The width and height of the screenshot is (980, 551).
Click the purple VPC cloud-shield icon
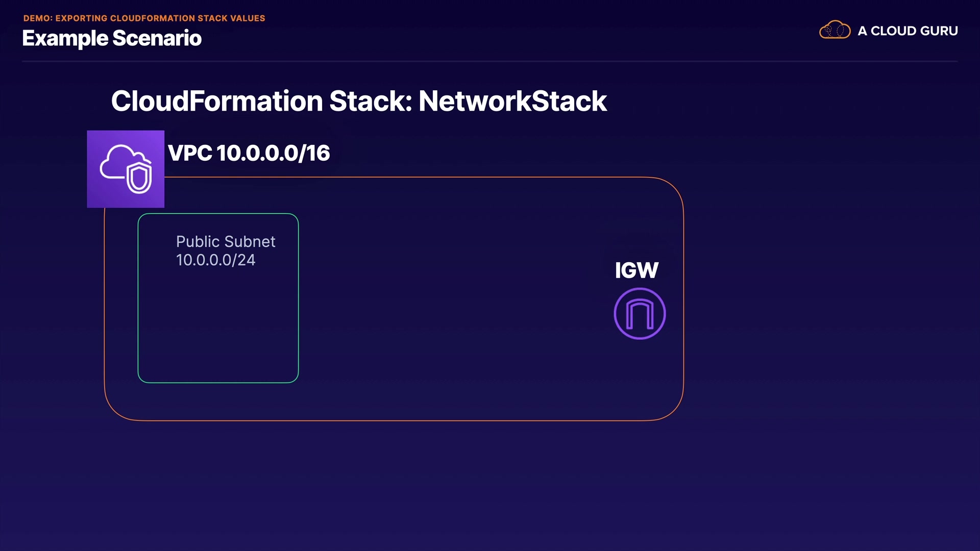click(x=126, y=169)
